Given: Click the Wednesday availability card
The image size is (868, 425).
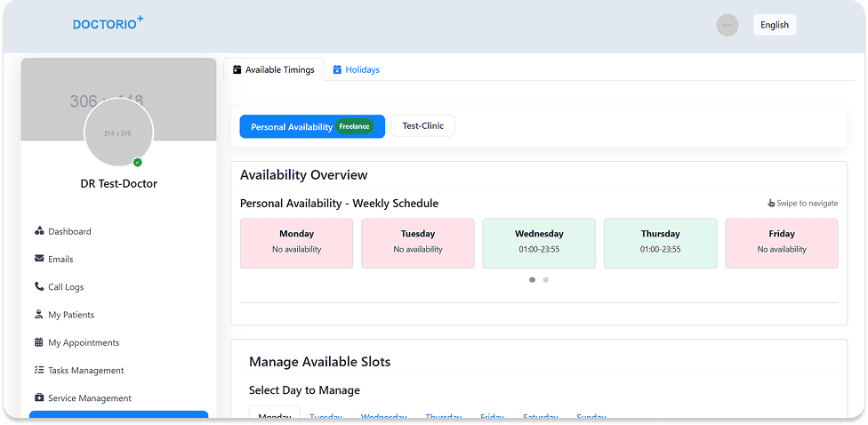Looking at the screenshot, I should point(539,243).
